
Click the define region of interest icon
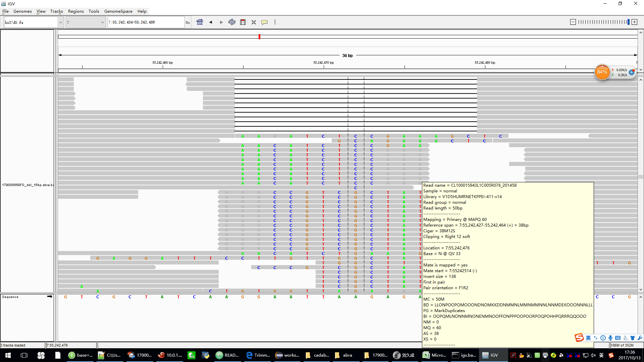[243, 22]
